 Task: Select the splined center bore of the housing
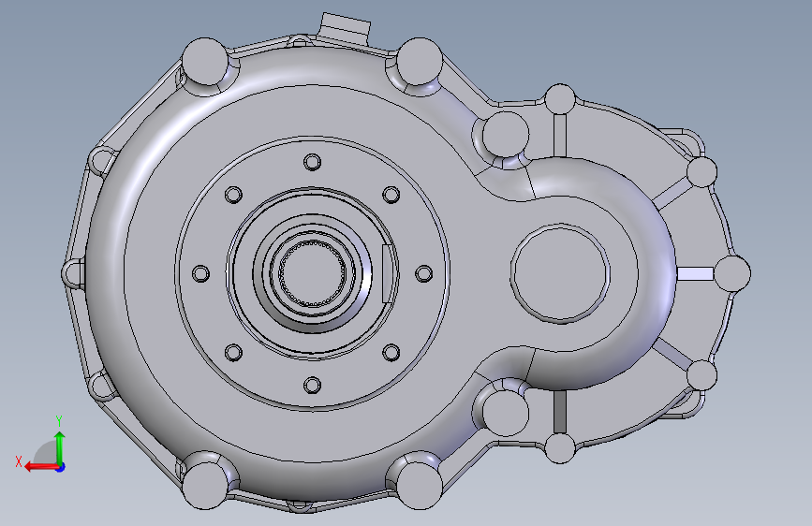(x=312, y=273)
